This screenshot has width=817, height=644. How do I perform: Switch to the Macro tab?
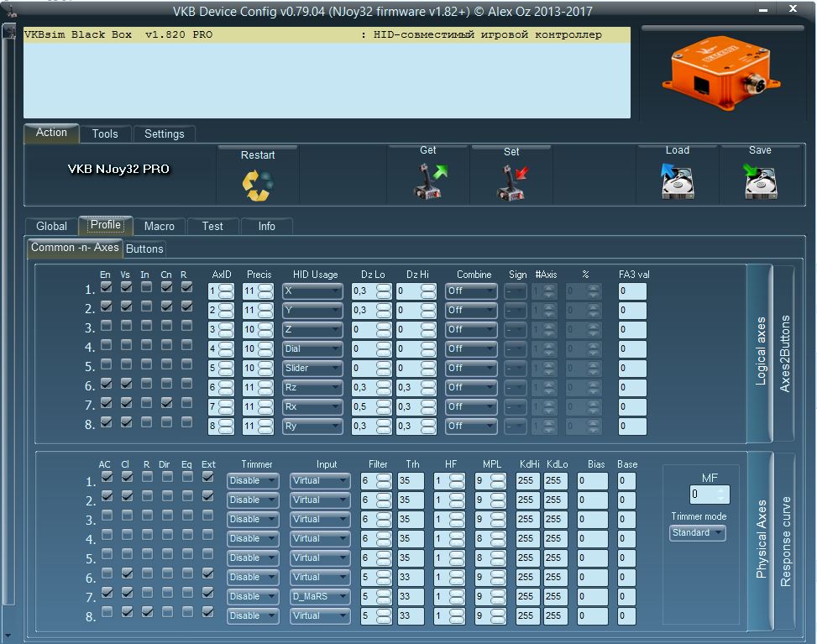point(159,226)
